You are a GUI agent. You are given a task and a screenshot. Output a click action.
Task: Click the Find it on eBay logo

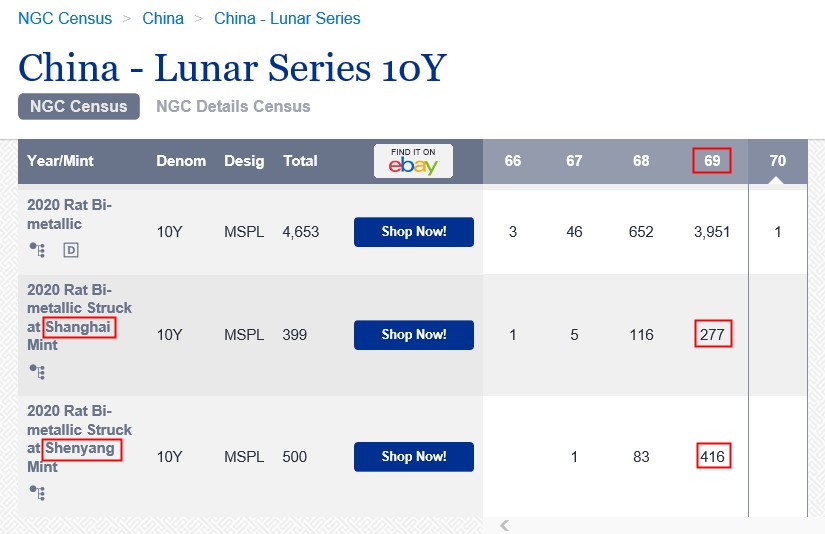point(413,161)
